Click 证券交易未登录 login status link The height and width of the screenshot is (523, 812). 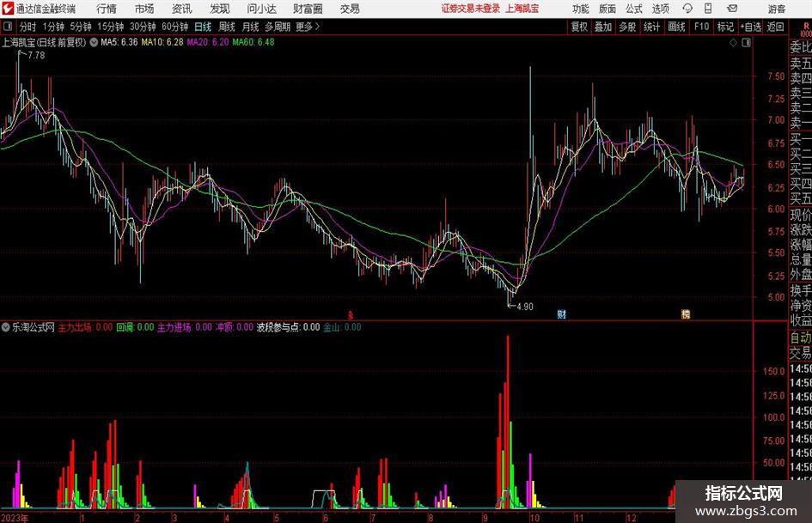coord(471,9)
